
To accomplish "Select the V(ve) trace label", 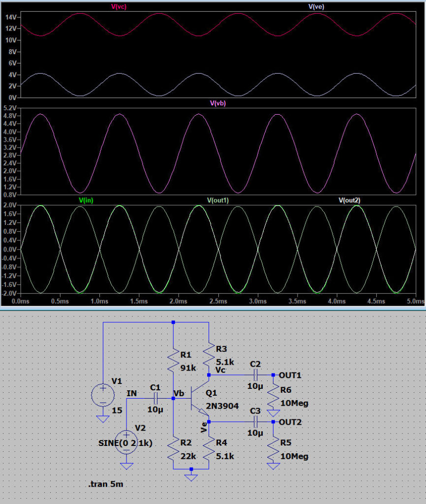I will tap(316, 6).
